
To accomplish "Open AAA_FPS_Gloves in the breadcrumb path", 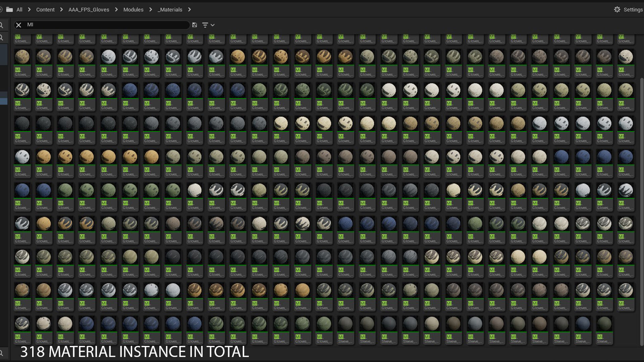I will [x=89, y=10].
